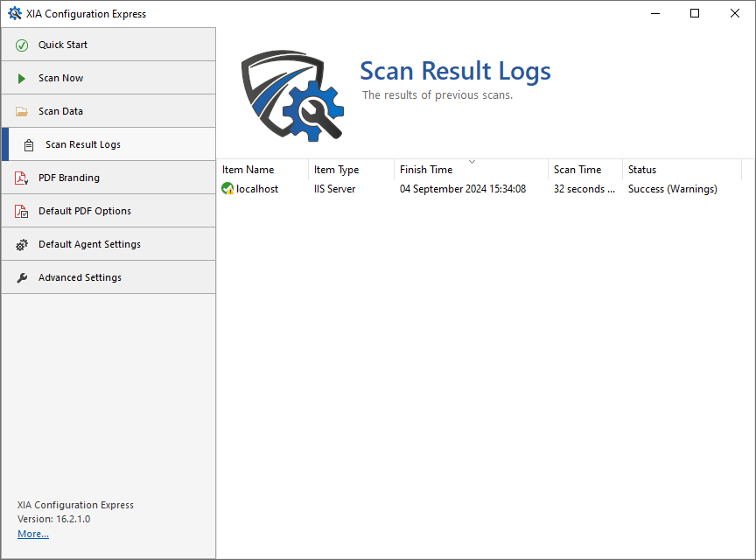Open the Quick Start section
The height and width of the screenshot is (560, 756).
tap(108, 45)
